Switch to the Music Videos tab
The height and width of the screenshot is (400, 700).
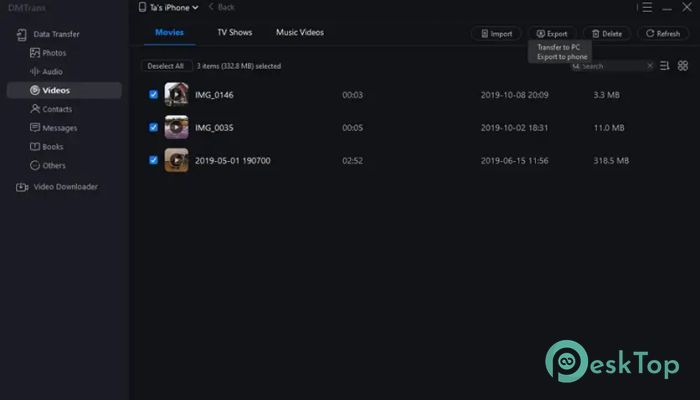pos(300,32)
